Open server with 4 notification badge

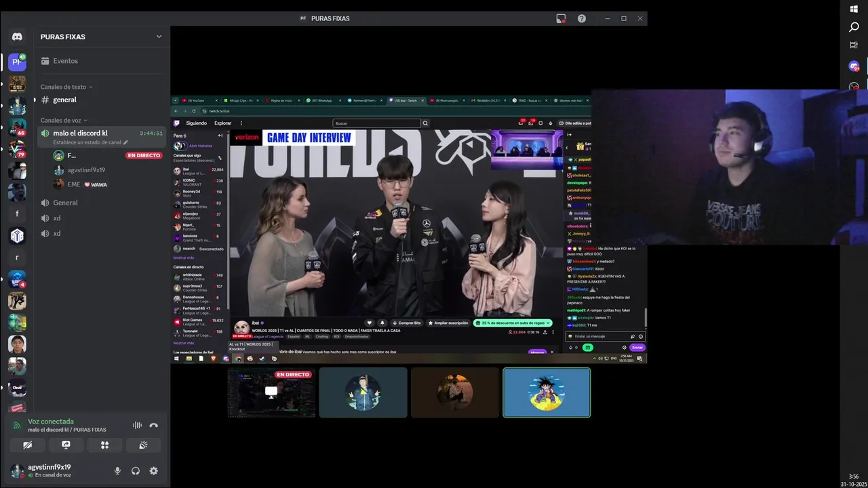pyautogui.click(x=17, y=279)
